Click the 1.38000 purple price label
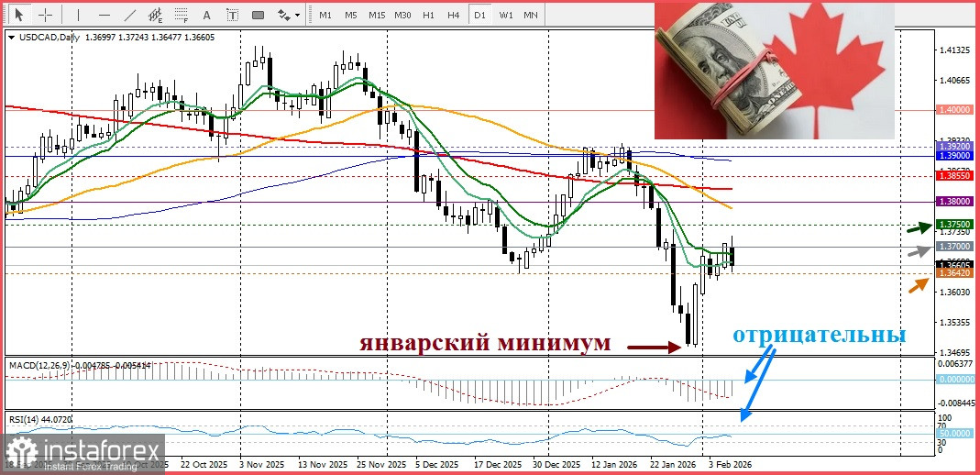Viewport: 980px width, 475px height. pyautogui.click(x=955, y=201)
